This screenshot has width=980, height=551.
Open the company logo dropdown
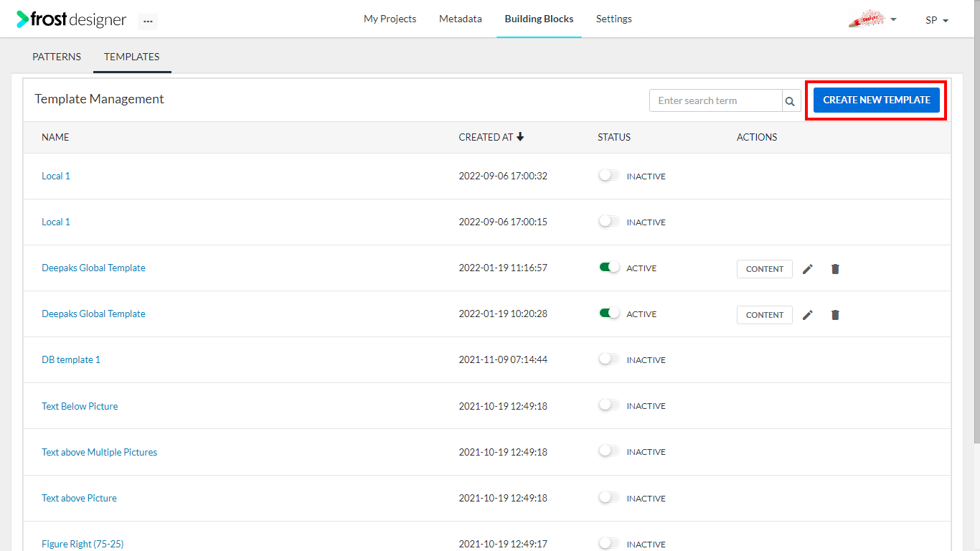[872, 19]
